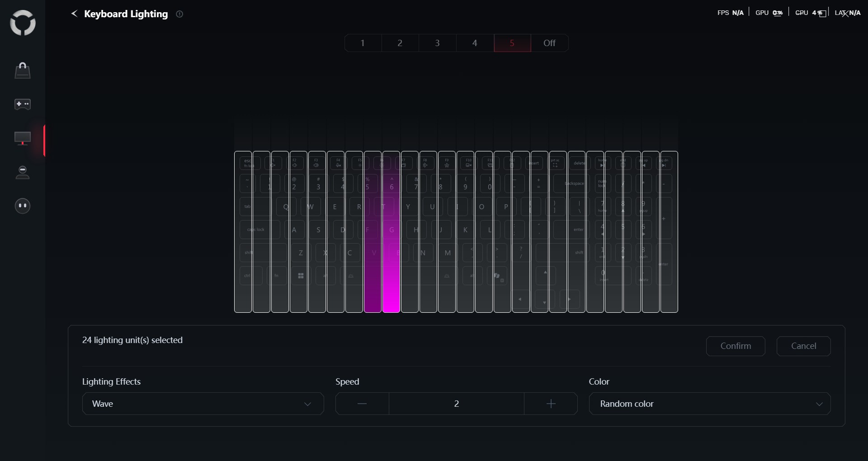Click the round face assistant icon
The image size is (868, 461).
tap(23, 206)
